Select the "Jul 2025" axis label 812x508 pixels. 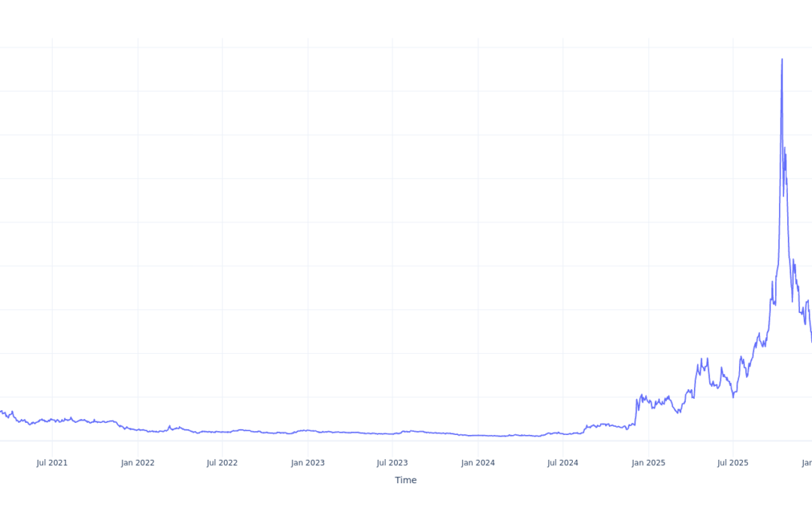point(735,463)
